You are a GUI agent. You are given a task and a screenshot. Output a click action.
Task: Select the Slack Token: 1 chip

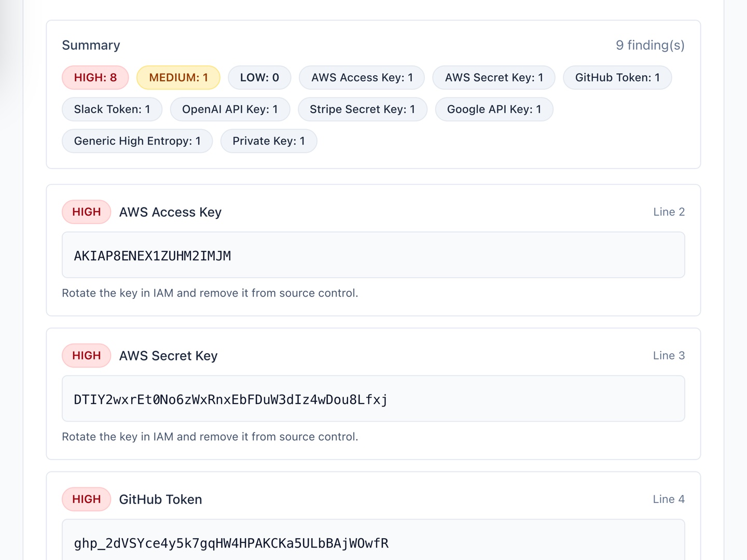[x=112, y=109]
